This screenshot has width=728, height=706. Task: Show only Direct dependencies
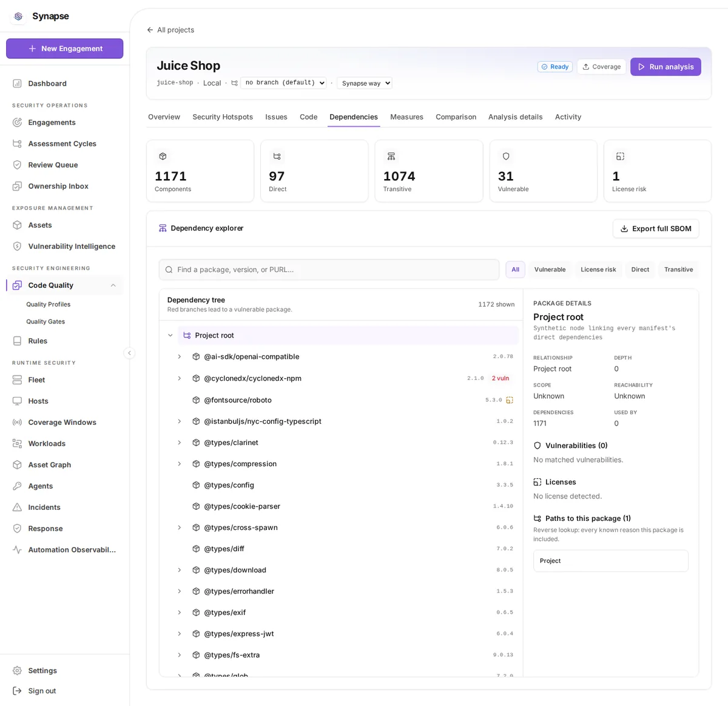pos(640,270)
